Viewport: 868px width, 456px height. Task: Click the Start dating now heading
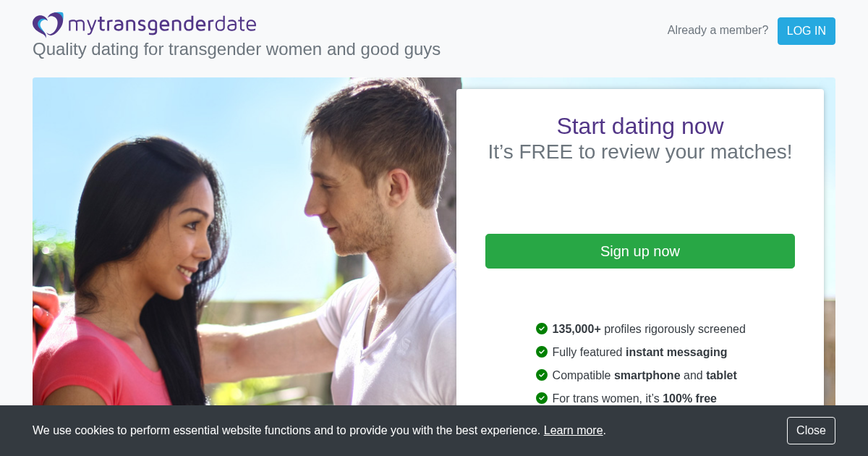point(640,126)
